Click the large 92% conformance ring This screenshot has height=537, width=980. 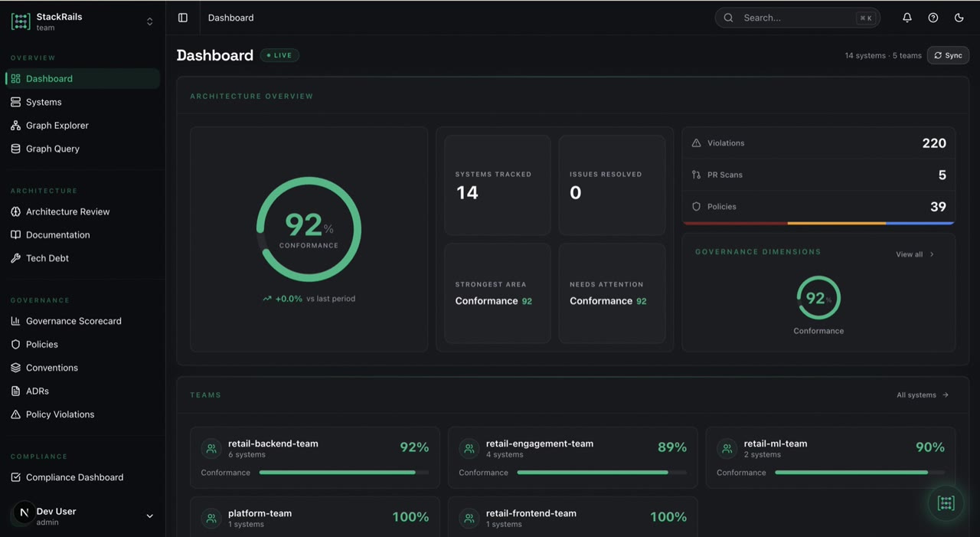pos(309,229)
